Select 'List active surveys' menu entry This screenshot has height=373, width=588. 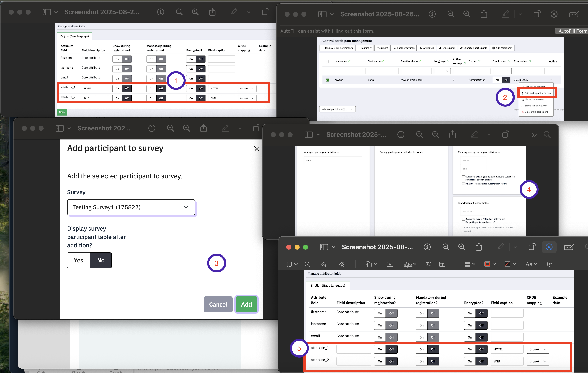(x=534, y=100)
